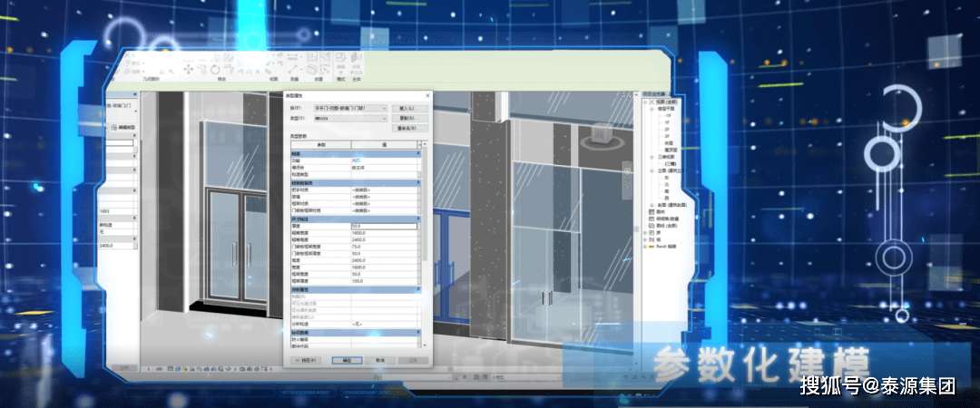Viewport: 980px width, 408px height.
Task: Collapse the 视图 (Views) tree node
Action: (x=647, y=102)
